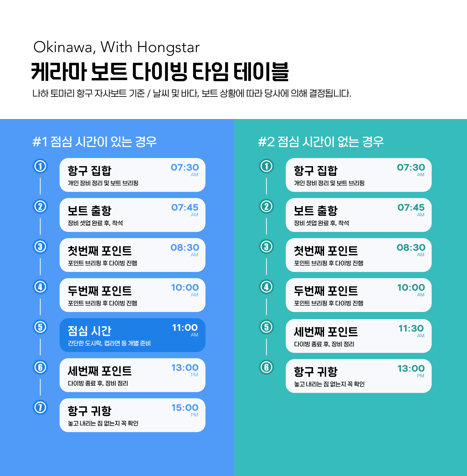Screen dimensions: 467x476
Task: Click step 5 circle in blue column
Action: tap(40, 327)
